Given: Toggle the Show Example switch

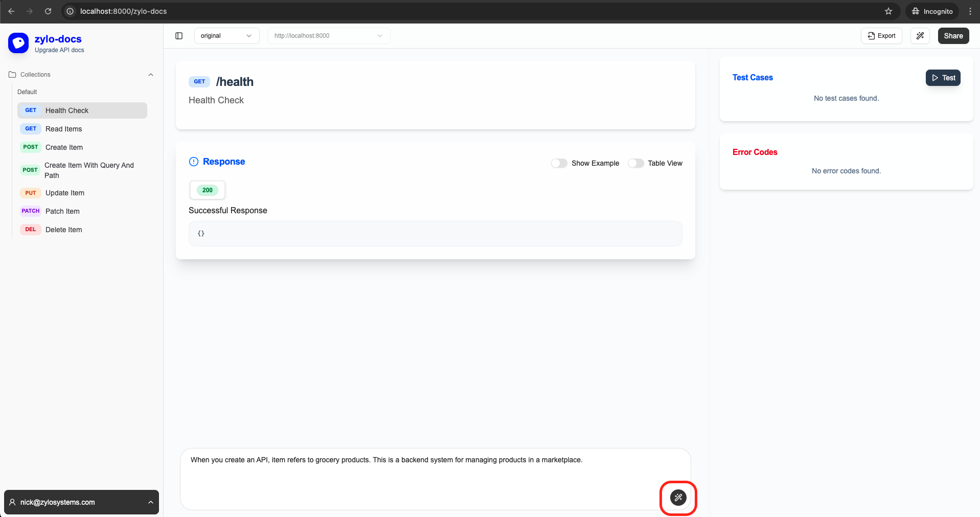Looking at the screenshot, I should (x=559, y=163).
